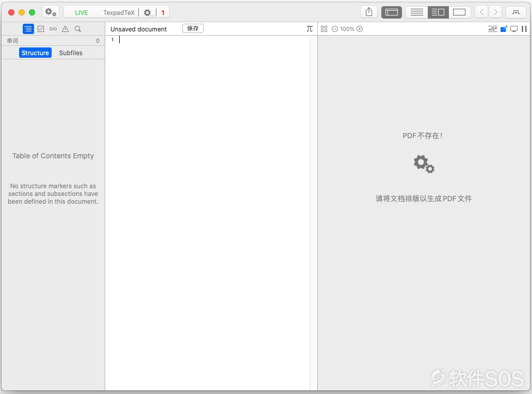532x394 pixels.
Task: Toggle LIVE typesetting mode
Action: click(x=81, y=12)
